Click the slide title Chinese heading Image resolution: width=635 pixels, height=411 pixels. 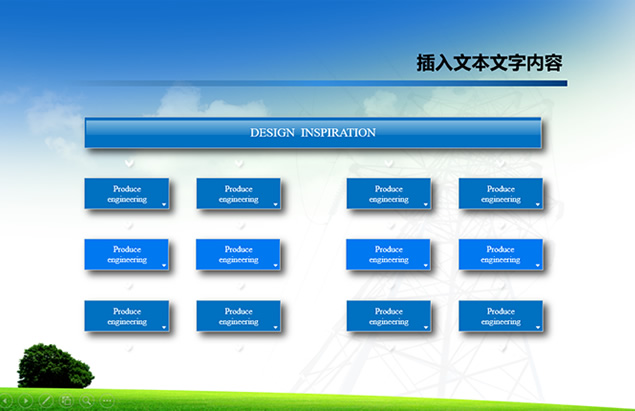tap(490, 63)
